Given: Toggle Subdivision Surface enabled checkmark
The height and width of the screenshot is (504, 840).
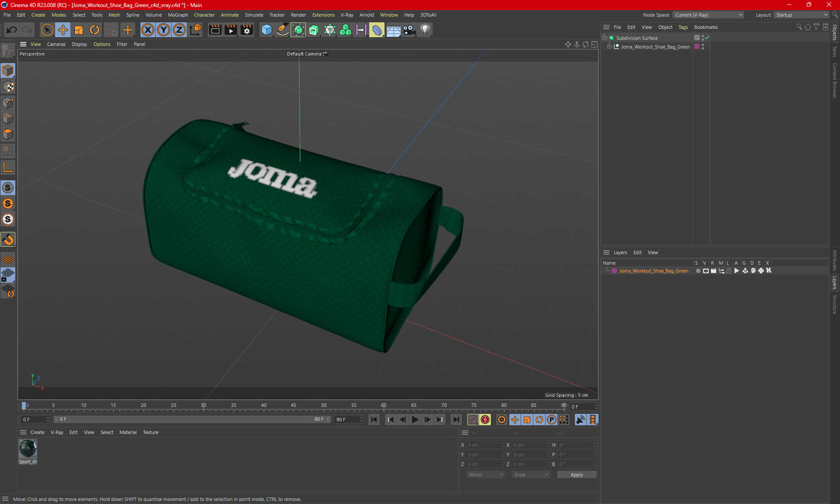Looking at the screenshot, I should click(707, 38).
